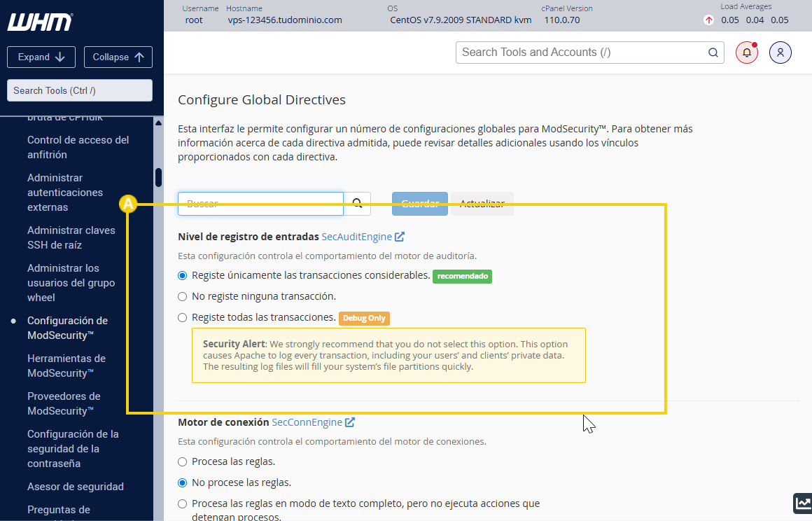Image resolution: width=812 pixels, height=521 pixels.
Task: Click hostname vps-123456.tudominio.com text
Action: point(285,20)
